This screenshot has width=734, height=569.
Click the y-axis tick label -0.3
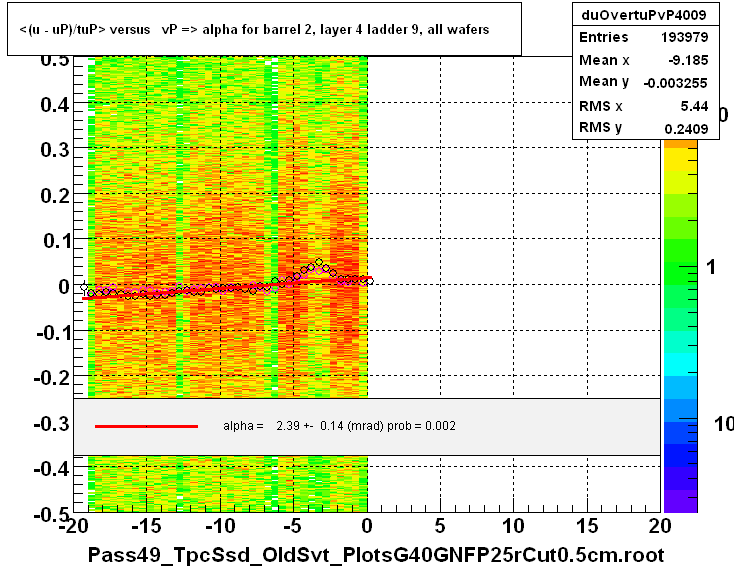pos(52,423)
